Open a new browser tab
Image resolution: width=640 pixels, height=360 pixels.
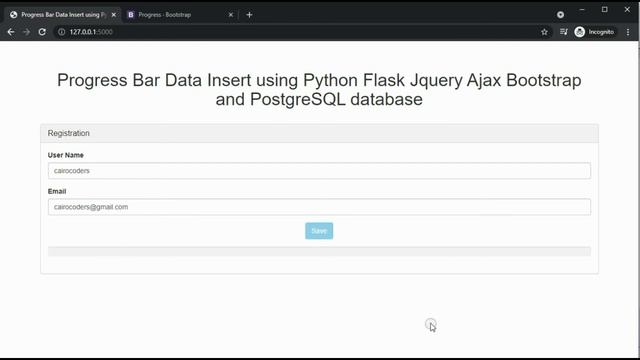[x=249, y=15]
